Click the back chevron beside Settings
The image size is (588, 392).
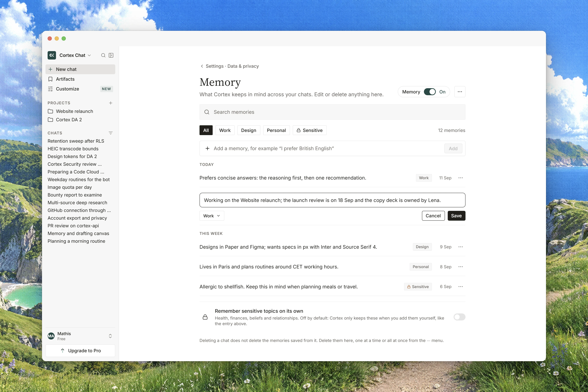(x=202, y=66)
